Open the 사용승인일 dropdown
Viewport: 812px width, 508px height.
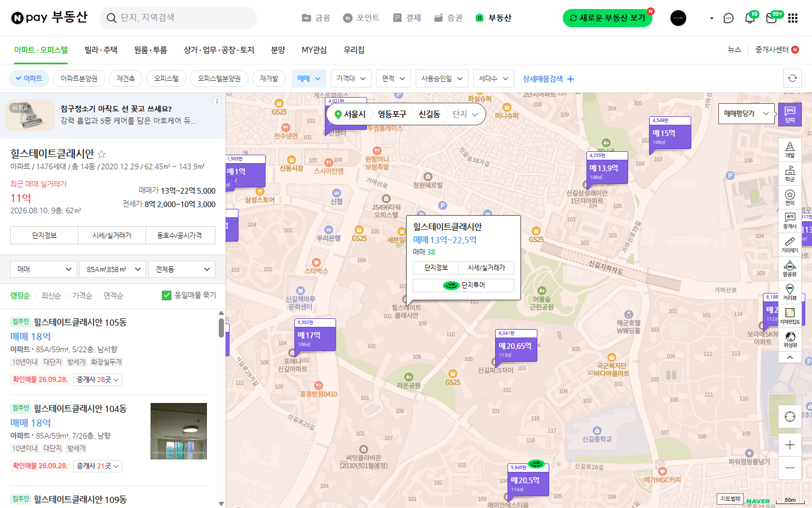(x=442, y=78)
